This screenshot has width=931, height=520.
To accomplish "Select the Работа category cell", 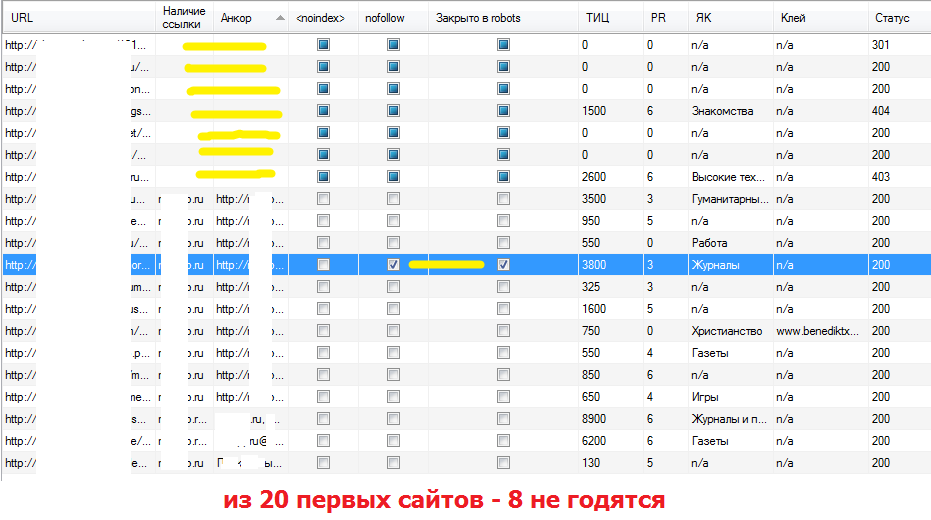I will [x=710, y=243].
